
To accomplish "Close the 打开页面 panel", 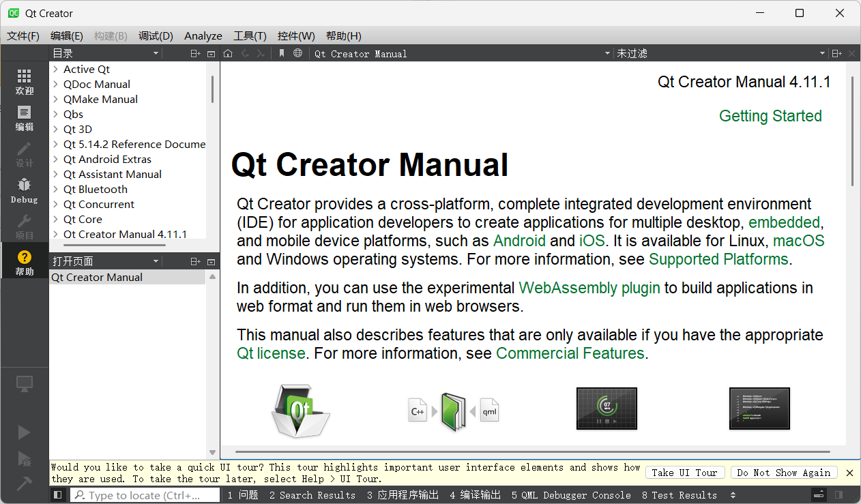I will pos(211,261).
